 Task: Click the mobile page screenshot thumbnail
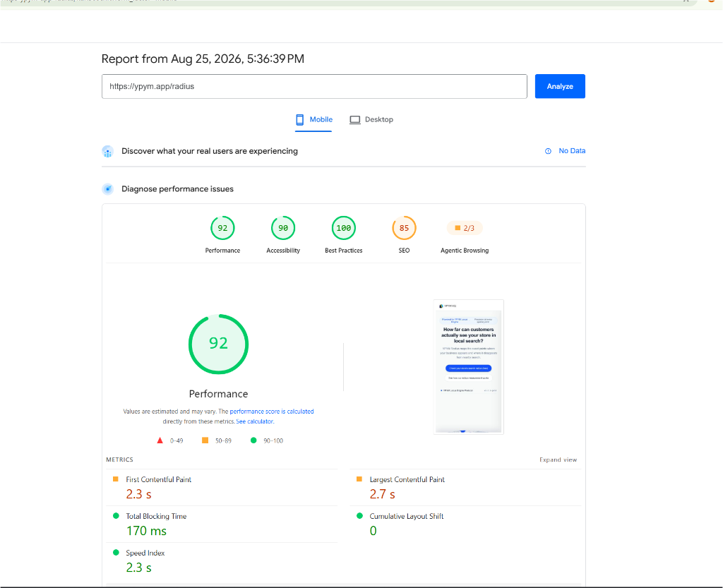pos(469,367)
